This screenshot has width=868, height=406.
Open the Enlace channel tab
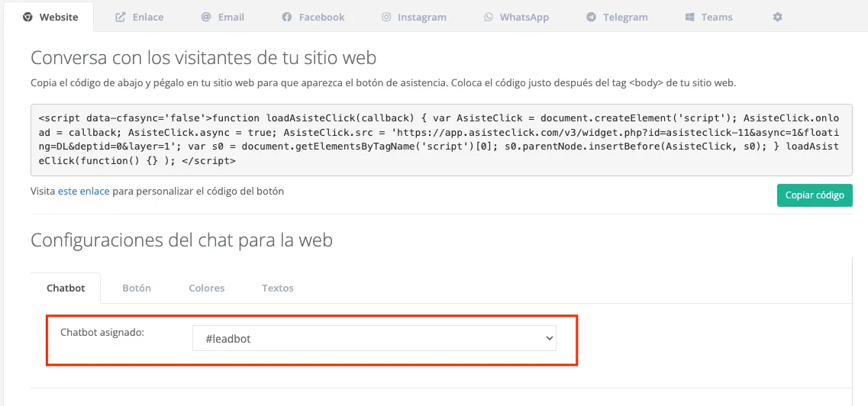[x=140, y=17]
